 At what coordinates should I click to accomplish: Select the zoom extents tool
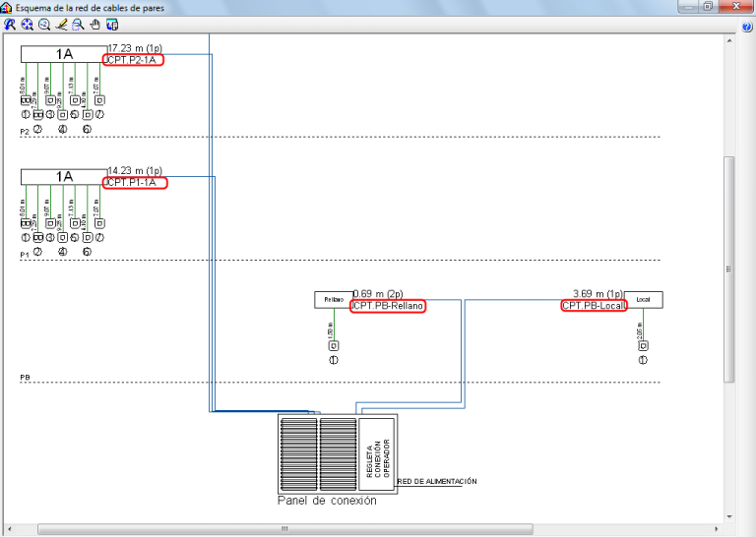tap(27, 25)
